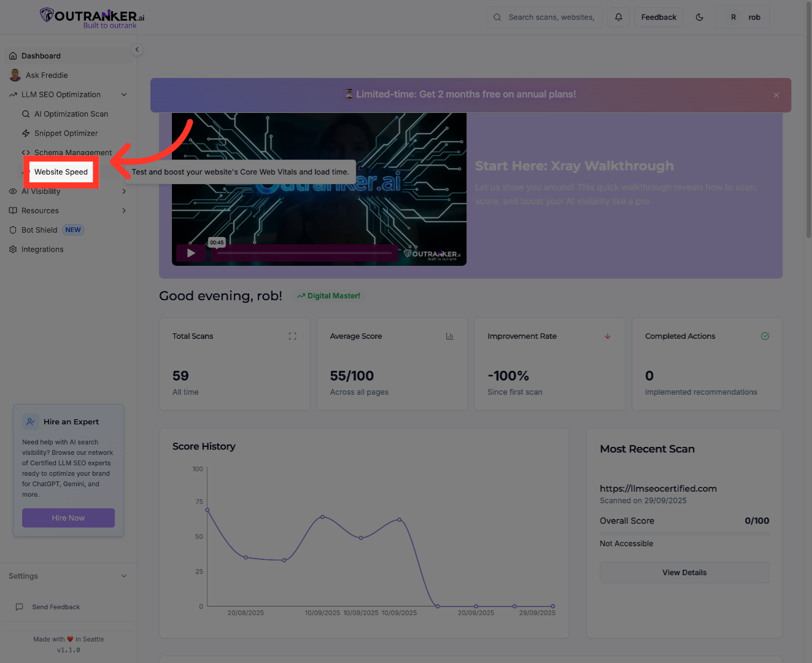Click the search magnifier in the top bar
Viewport: 812px width, 663px height.
(x=497, y=17)
